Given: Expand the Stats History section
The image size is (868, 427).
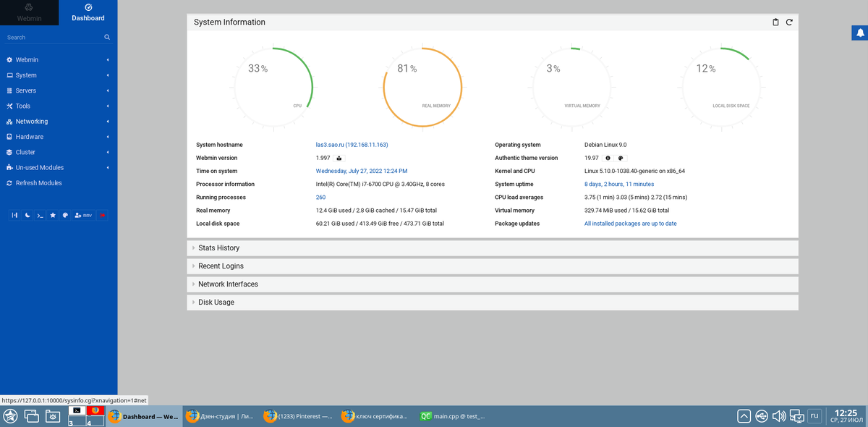Looking at the screenshot, I should point(493,248).
